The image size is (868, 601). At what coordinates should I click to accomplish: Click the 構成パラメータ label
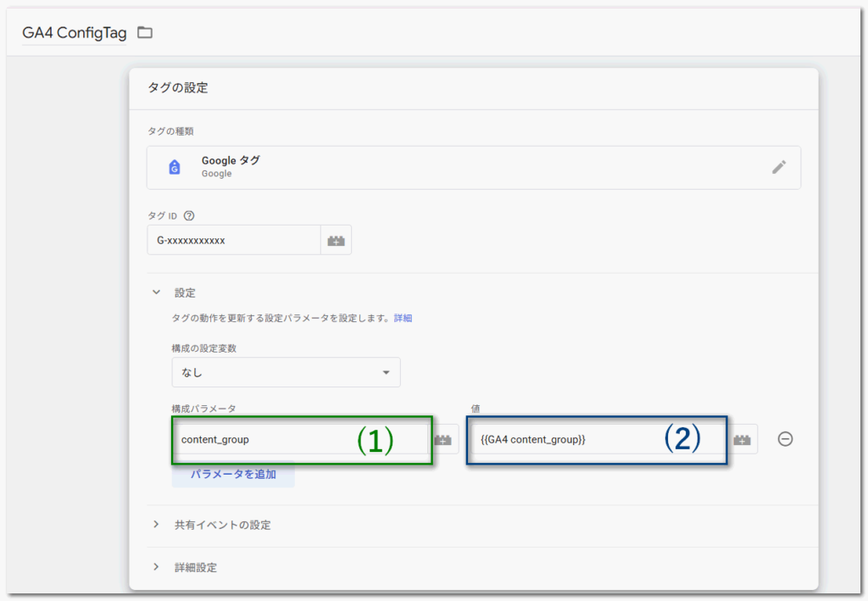pos(203,409)
